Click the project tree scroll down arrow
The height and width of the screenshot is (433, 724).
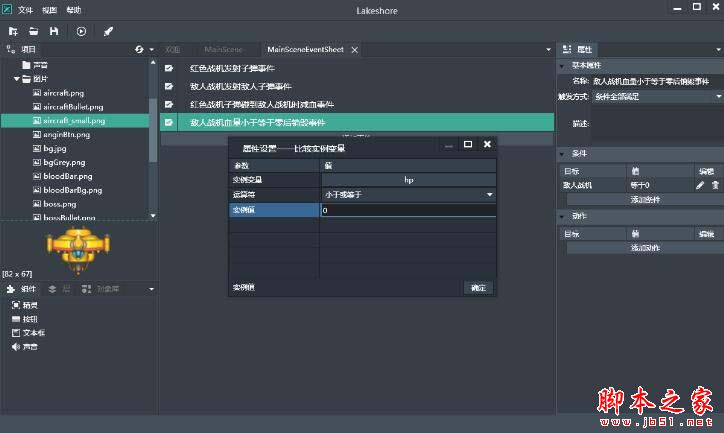[153, 216]
